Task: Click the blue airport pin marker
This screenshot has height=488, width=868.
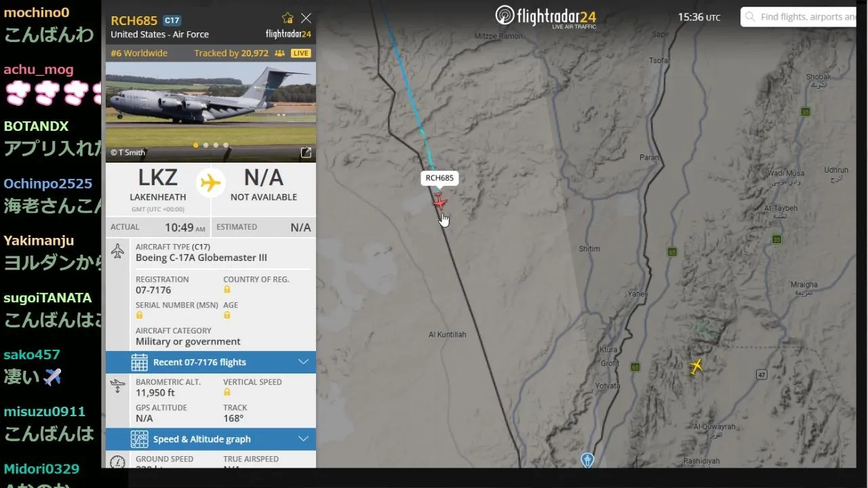Action: (587, 460)
